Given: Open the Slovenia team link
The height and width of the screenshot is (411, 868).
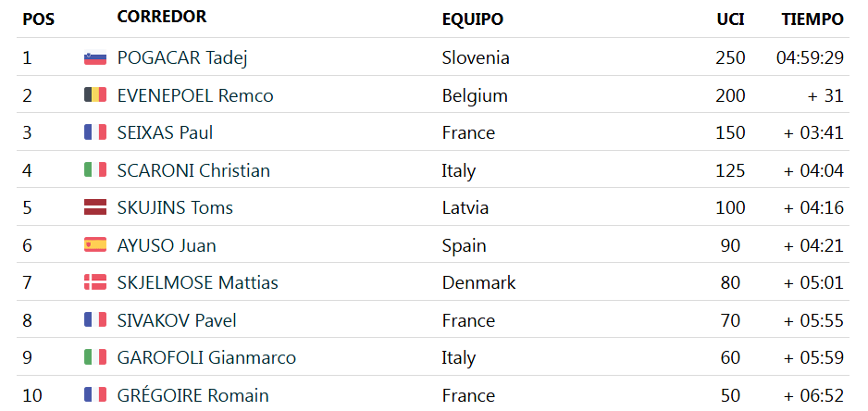Looking at the screenshot, I should point(476,58).
